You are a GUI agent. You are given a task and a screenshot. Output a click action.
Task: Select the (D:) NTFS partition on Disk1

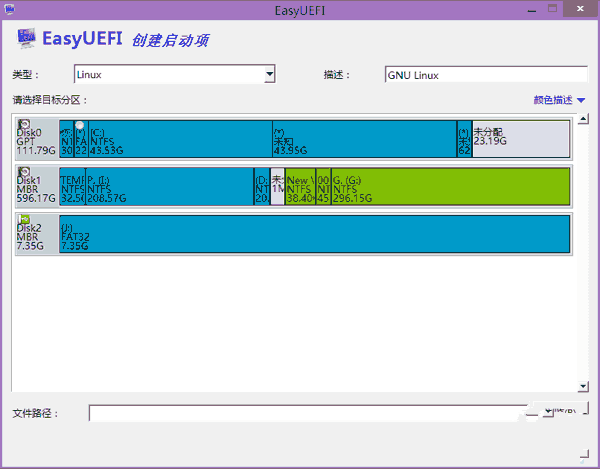pyautogui.click(x=262, y=187)
